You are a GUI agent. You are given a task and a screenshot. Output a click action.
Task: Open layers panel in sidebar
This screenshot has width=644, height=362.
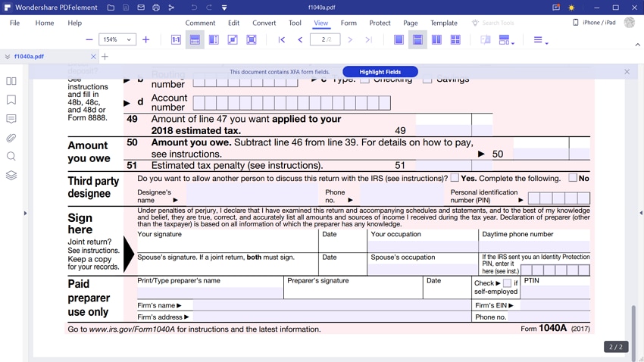pyautogui.click(x=11, y=175)
